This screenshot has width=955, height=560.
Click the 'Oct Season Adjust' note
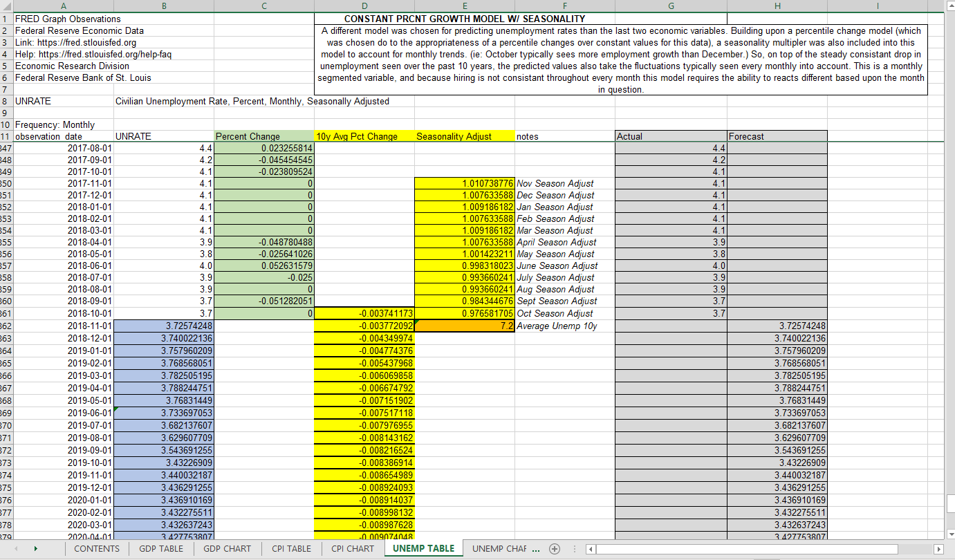565,313
